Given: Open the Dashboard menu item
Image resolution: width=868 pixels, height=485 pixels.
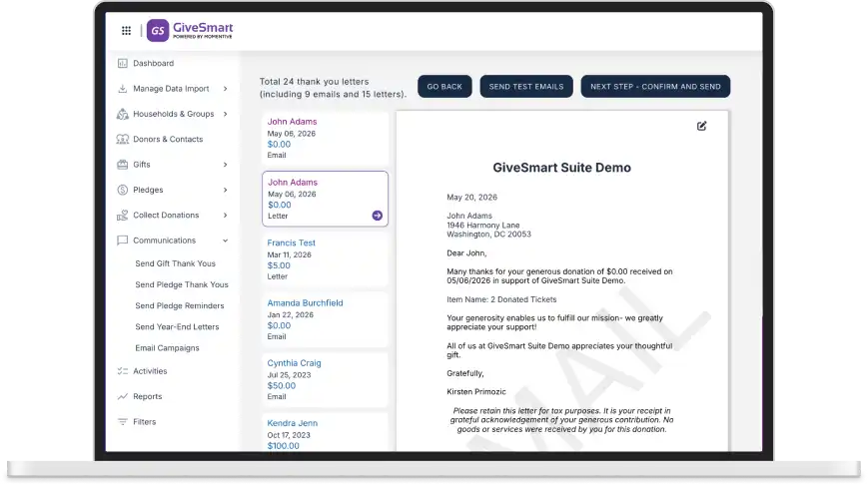Looking at the screenshot, I should 154,63.
